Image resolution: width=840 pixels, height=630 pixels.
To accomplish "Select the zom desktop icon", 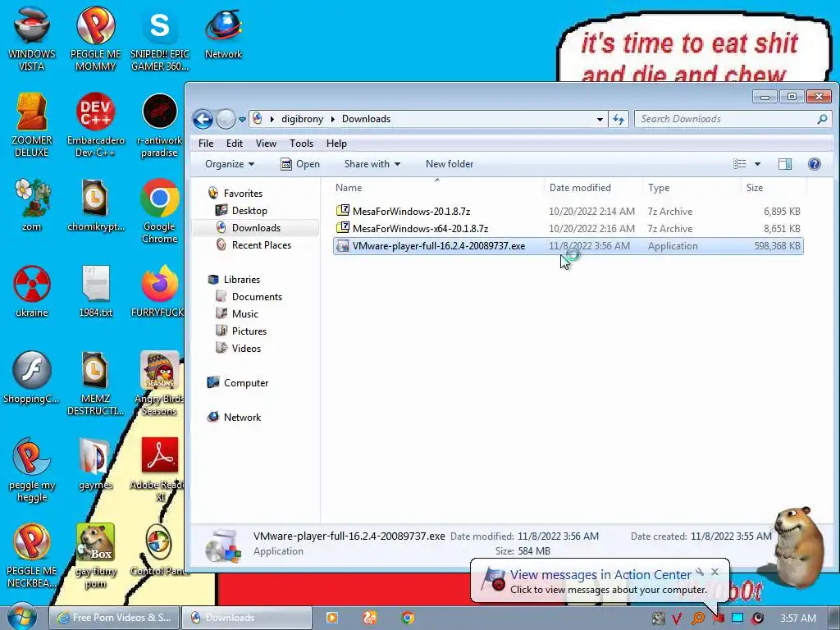I will coord(32,205).
